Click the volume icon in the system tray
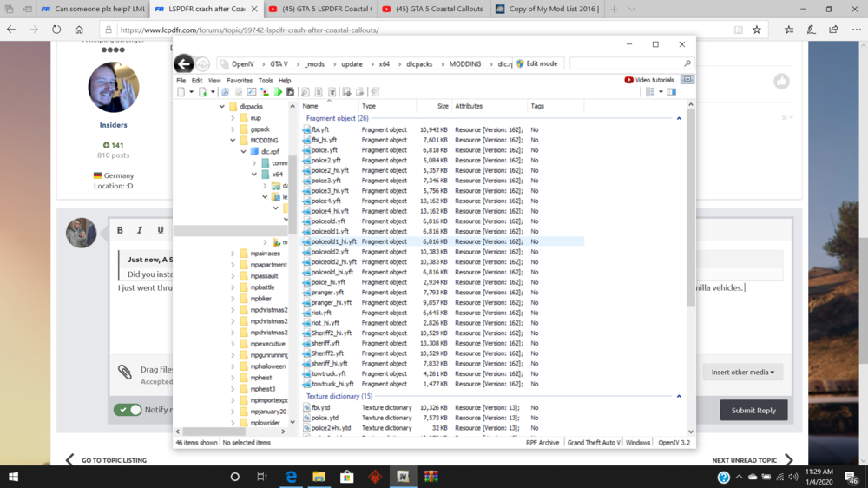The width and height of the screenshot is (868, 488). pyautogui.click(x=794, y=477)
